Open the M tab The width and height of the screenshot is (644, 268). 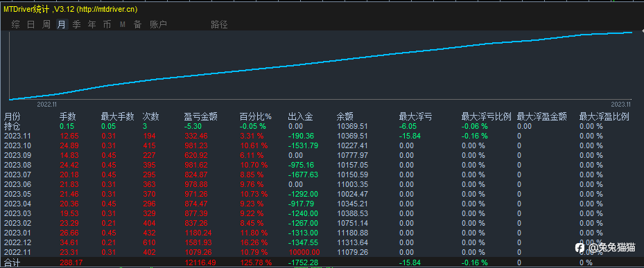[123, 25]
